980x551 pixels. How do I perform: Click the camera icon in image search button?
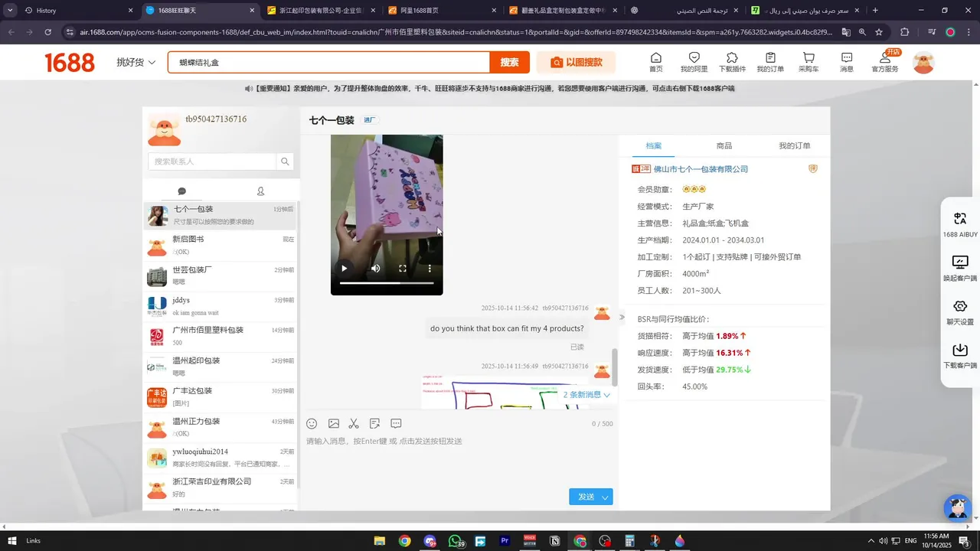point(557,63)
